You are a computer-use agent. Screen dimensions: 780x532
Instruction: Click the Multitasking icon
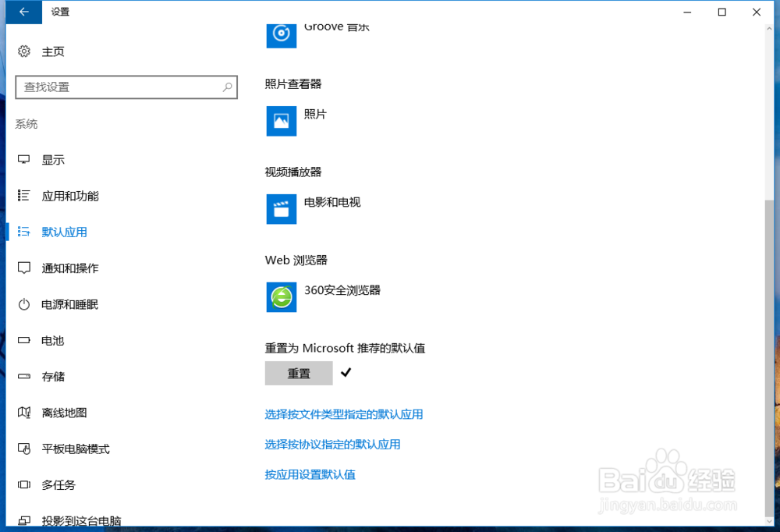(24, 484)
